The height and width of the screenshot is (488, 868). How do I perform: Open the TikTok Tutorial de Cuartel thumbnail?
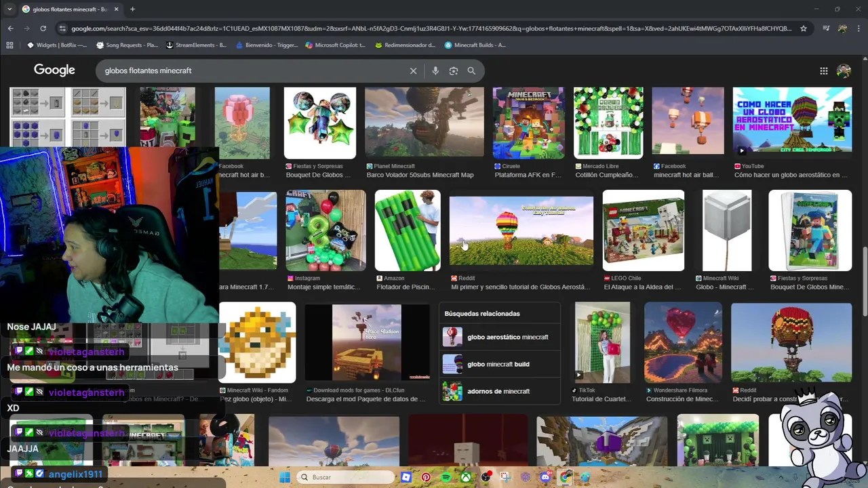click(602, 342)
